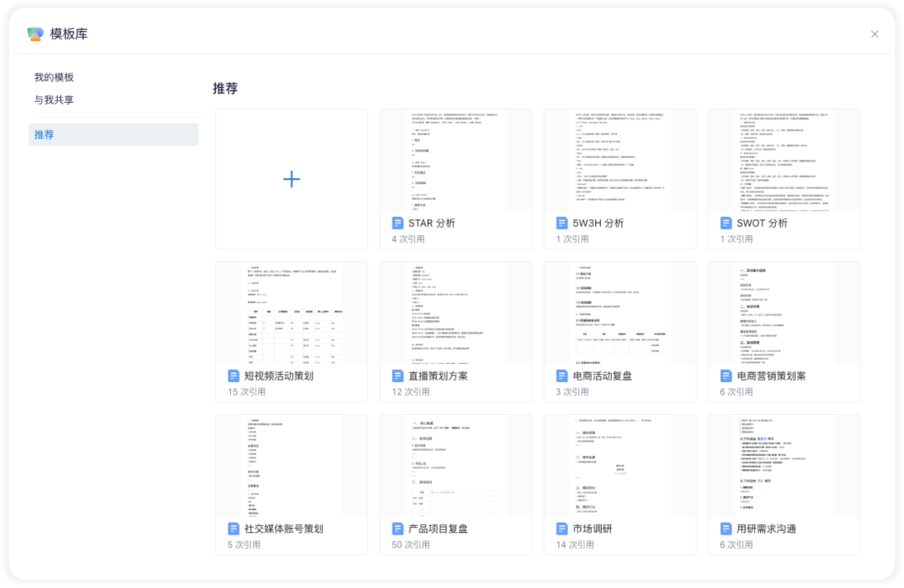Click the blue plus icon to create a template
Screen dimensions: 904x588
click(292, 179)
